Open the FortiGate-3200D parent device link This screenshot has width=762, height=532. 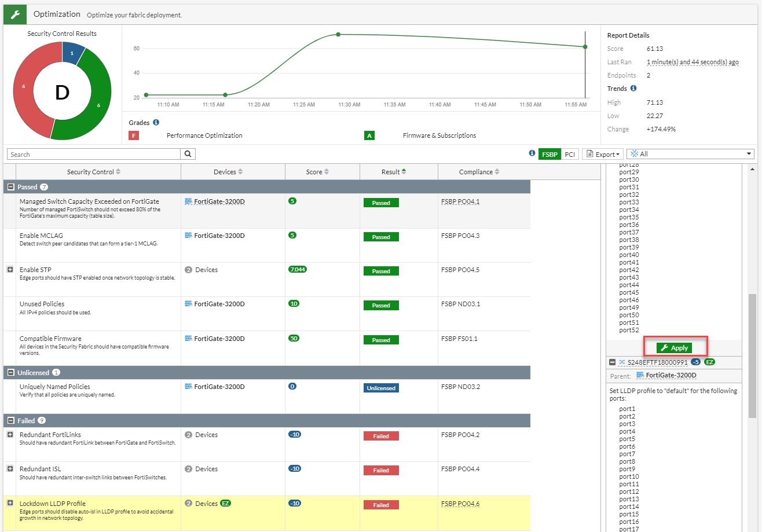[671, 376]
